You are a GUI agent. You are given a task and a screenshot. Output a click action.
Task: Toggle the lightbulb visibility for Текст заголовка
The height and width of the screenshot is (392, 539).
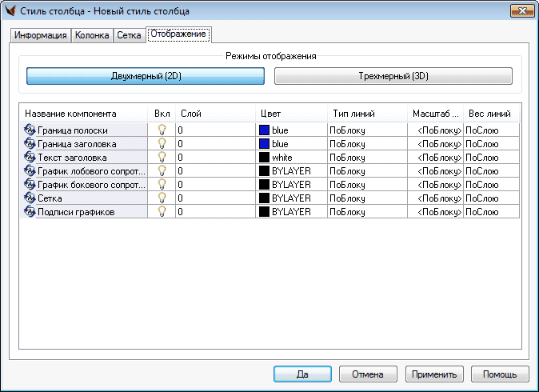click(x=162, y=158)
